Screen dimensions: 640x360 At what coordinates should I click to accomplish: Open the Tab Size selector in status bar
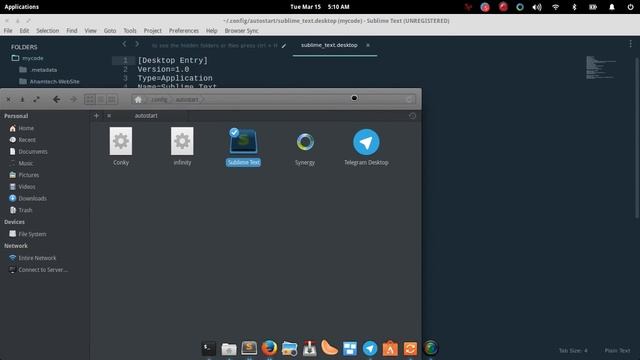(x=573, y=351)
